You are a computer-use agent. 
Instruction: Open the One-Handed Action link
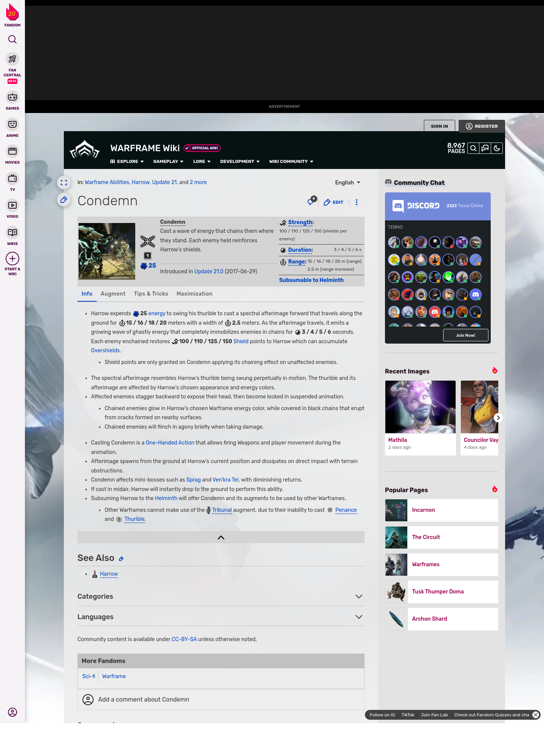point(170,443)
